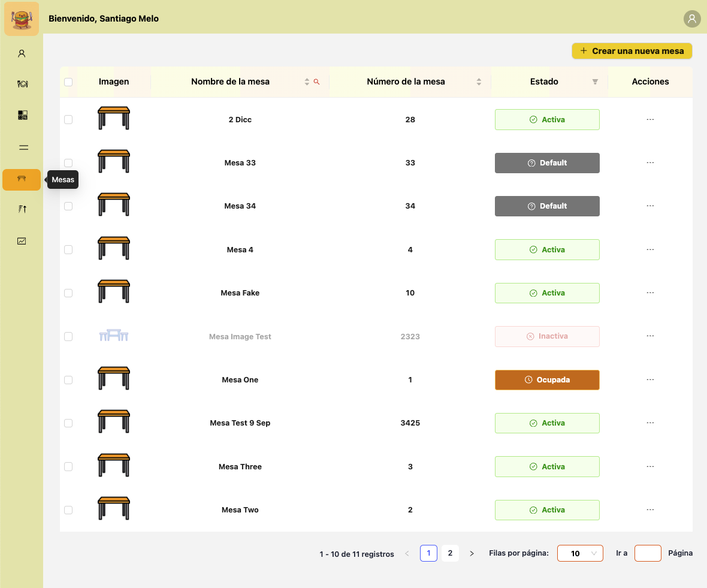This screenshot has width=707, height=588.
Task: Open the QR code sidebar icon
Action: [22, 115]
